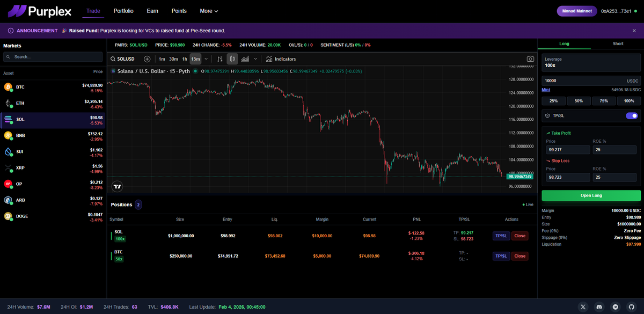Select ARB in the markets list

tap(53, 200)
